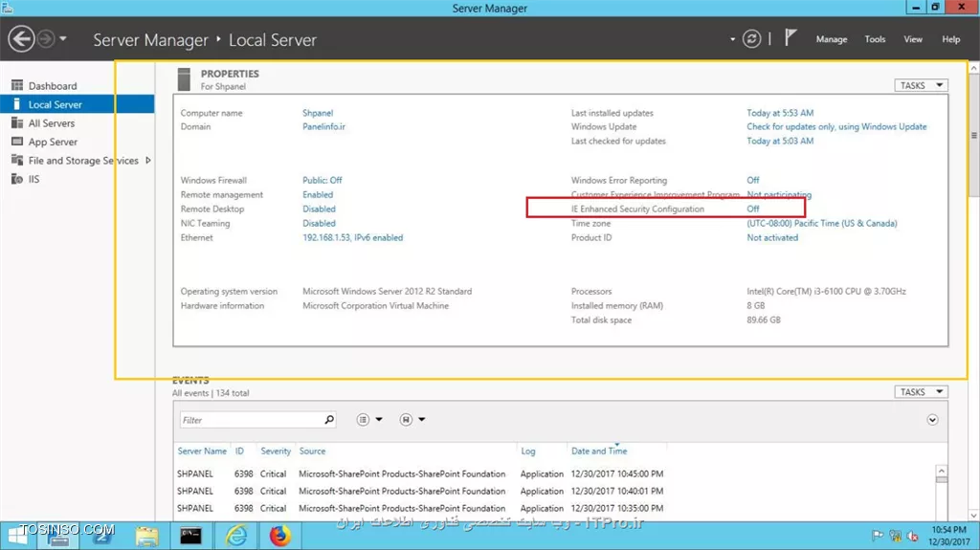This screenshot has width=980, height=550.
Task: Click the NIC Teaming Disabled link
Action: [319, 223]
